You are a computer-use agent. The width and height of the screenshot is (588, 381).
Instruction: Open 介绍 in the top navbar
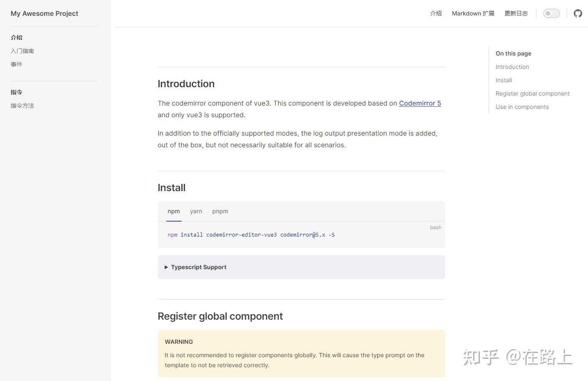(x=436, y=13)
